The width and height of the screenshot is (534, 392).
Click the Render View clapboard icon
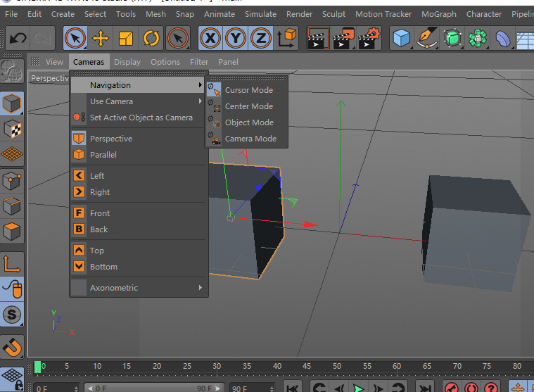click(x=319, y=38)
